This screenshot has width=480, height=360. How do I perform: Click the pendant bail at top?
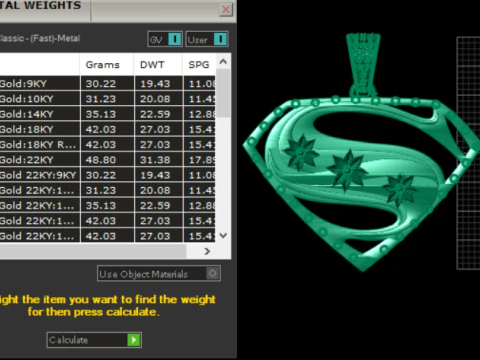(363, 64)
